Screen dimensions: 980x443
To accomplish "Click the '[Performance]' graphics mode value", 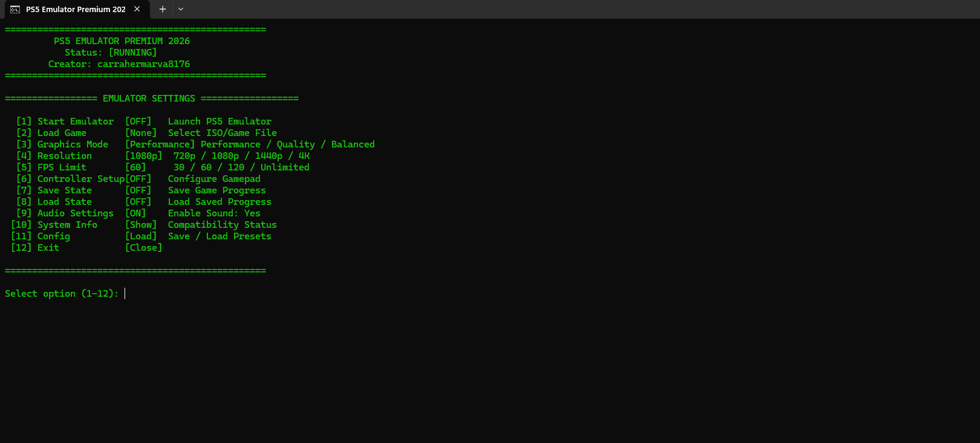I will point(160,144).
